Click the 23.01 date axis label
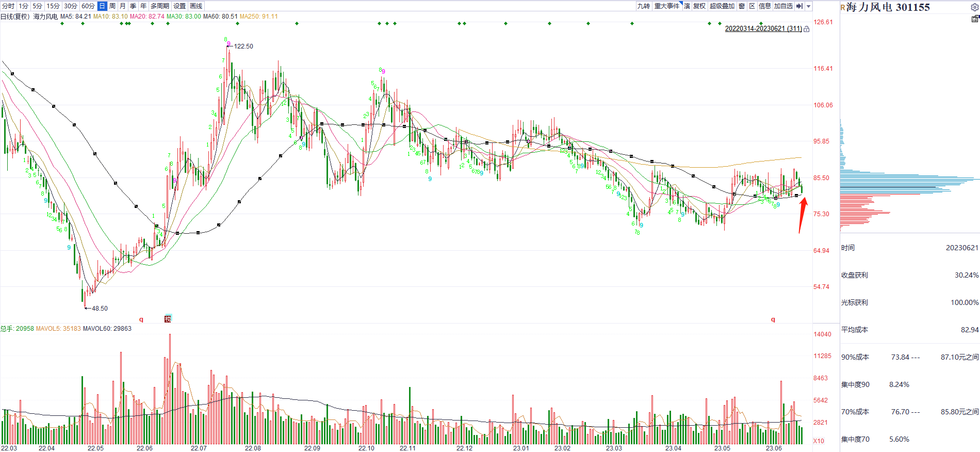Image resolution: width=980 pixels, height=452 pixels. [521, 448]
